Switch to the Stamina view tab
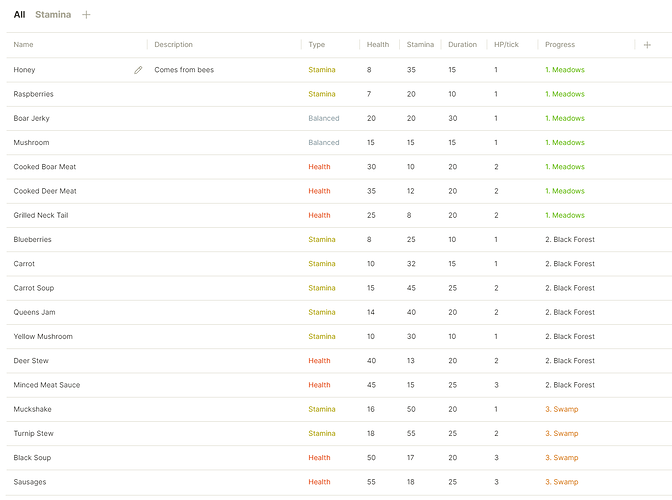 53,15
